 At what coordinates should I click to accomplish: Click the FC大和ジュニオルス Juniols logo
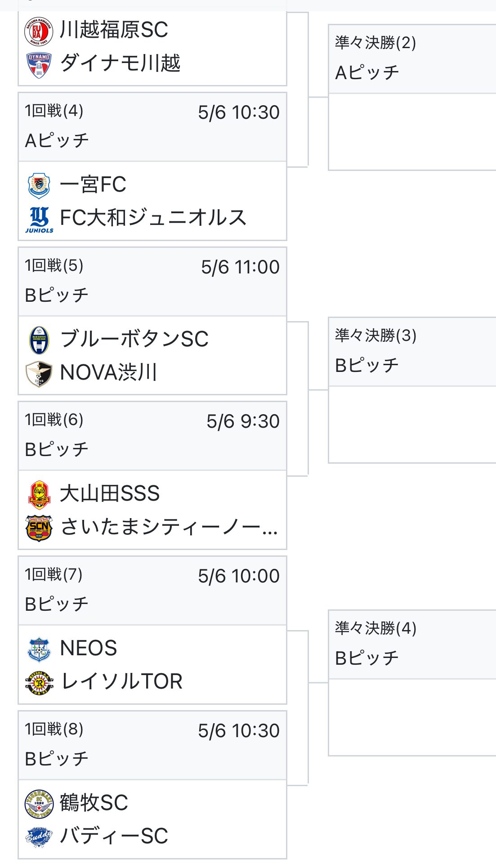click(39, 219)
